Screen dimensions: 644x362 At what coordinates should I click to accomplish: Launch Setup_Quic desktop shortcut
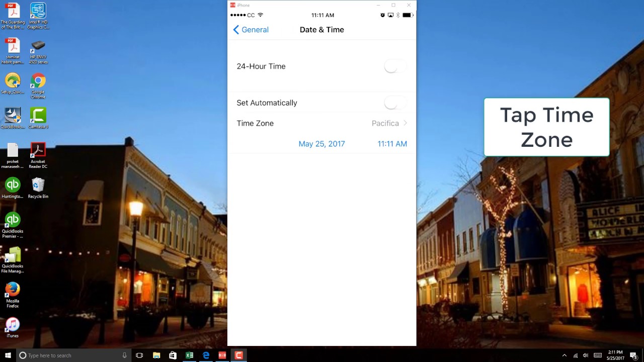(x=13, y=84)
